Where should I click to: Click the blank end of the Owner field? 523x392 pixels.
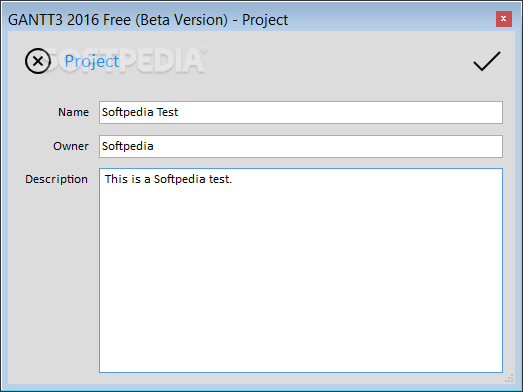coord(327,146)
